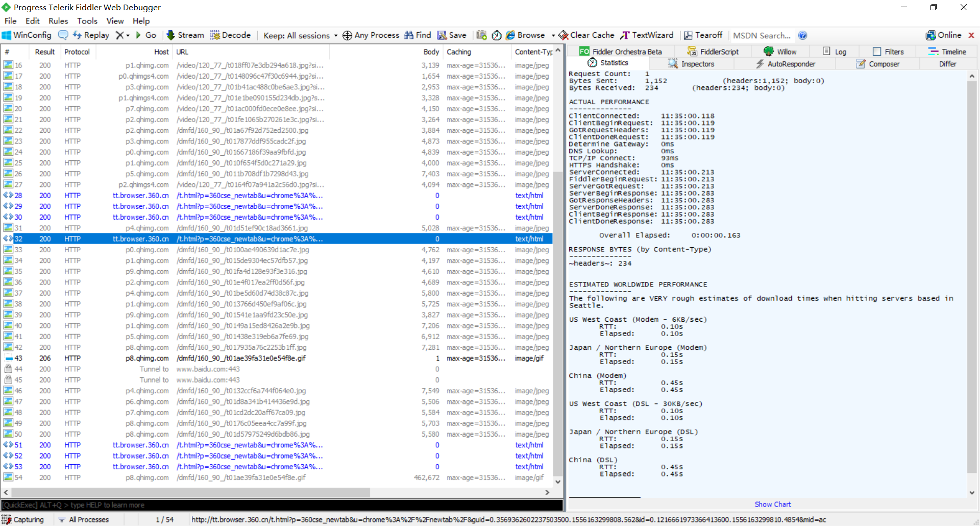
Task: Click the Tearoff toolbar button
Action: 703,35
